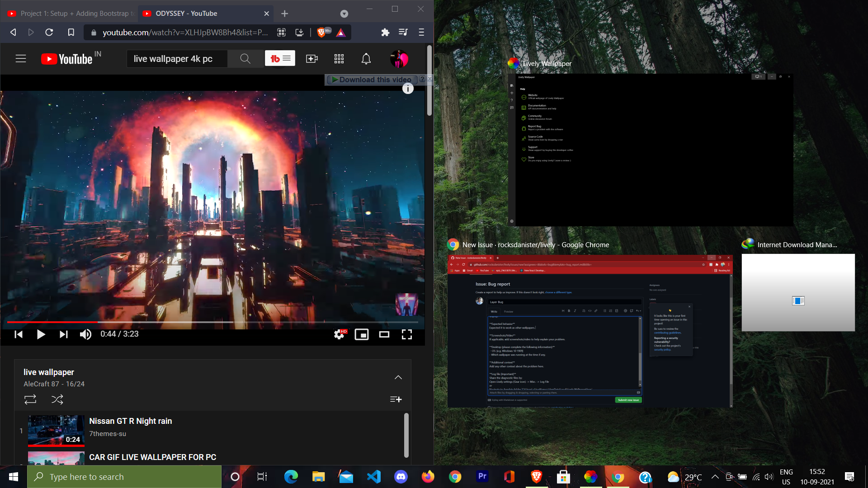Open the YouTube apps grid icon
This screenshot has height=488, width=868.
pos(339,59)
